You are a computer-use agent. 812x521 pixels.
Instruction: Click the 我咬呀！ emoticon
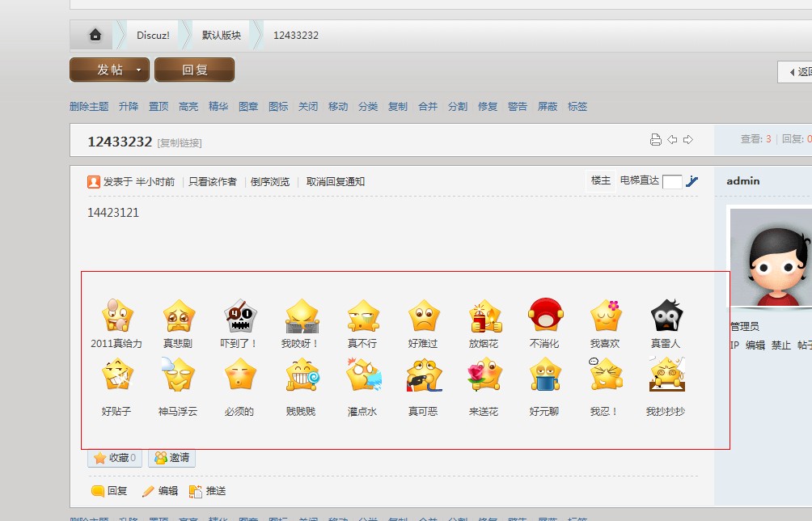tap(302, 315)
